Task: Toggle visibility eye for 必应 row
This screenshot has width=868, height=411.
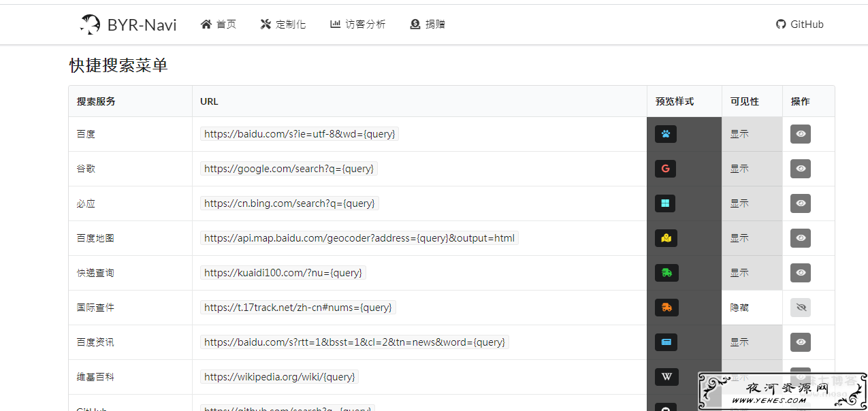Action: [801, 203]
